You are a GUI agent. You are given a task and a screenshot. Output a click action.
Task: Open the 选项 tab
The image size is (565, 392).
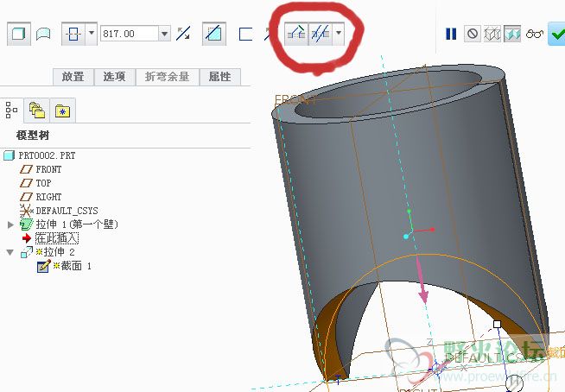[x=115, y=77]
